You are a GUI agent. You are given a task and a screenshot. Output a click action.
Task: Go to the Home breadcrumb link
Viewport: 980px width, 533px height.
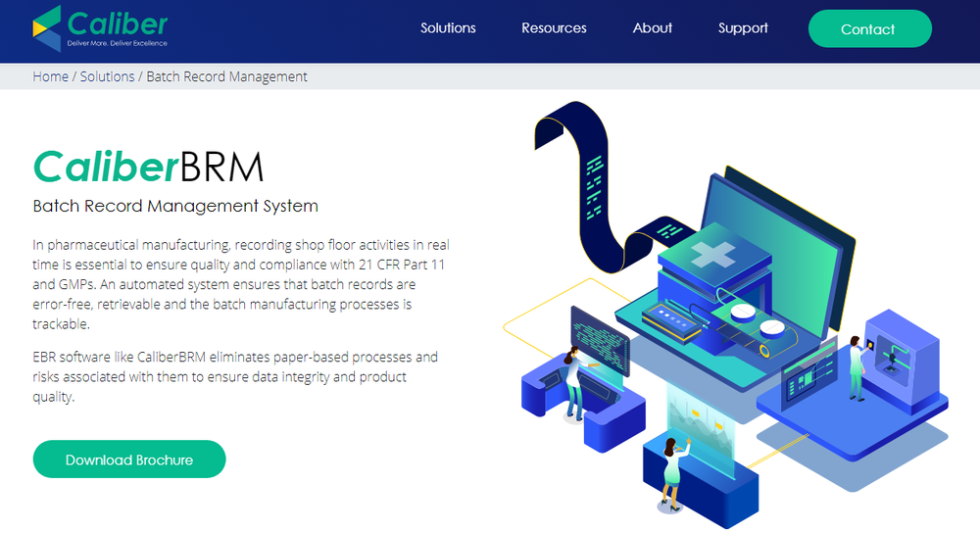tap(50, 76)
